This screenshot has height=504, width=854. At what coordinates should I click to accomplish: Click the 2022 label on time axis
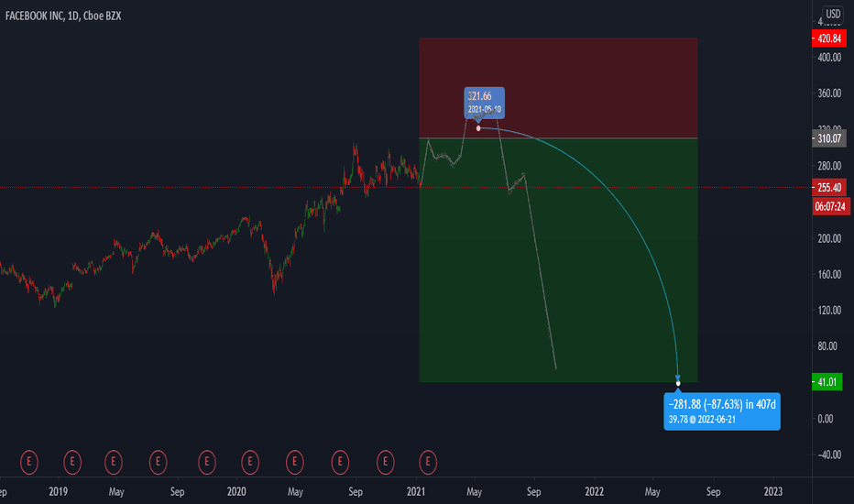[594, 491]
